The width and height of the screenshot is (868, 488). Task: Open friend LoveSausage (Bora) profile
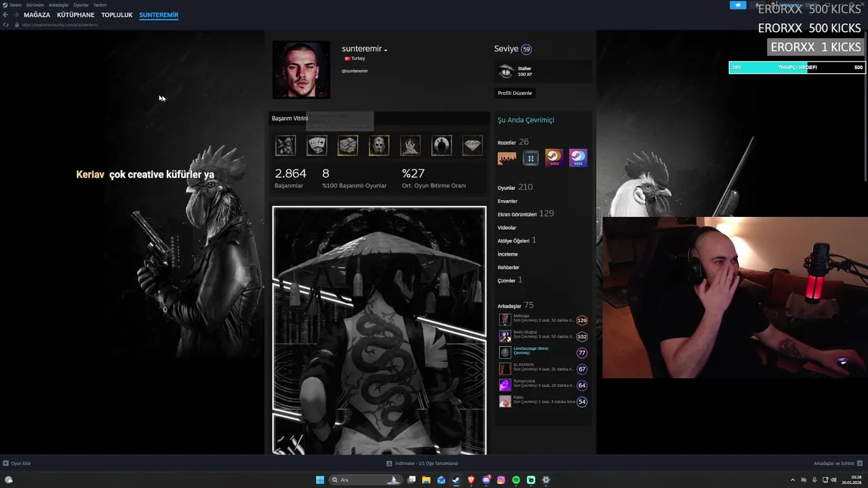(x=543, y=352)
